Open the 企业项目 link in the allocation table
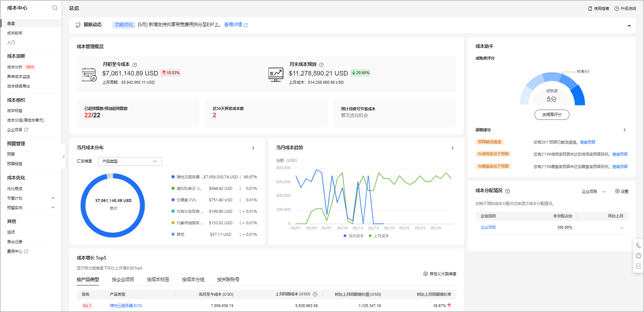644x312 pixels. [488, 227]
